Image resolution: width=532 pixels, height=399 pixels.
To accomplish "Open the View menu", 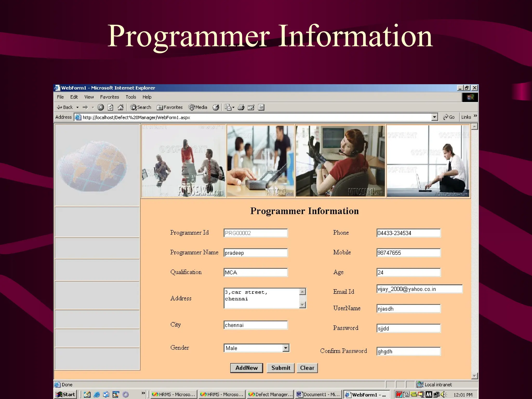I will click(89, 97).
